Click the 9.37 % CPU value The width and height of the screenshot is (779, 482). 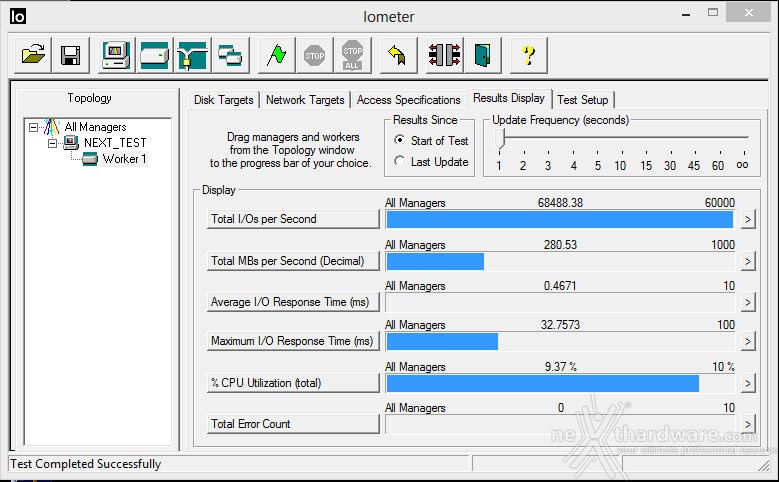[x=560, y=367]
